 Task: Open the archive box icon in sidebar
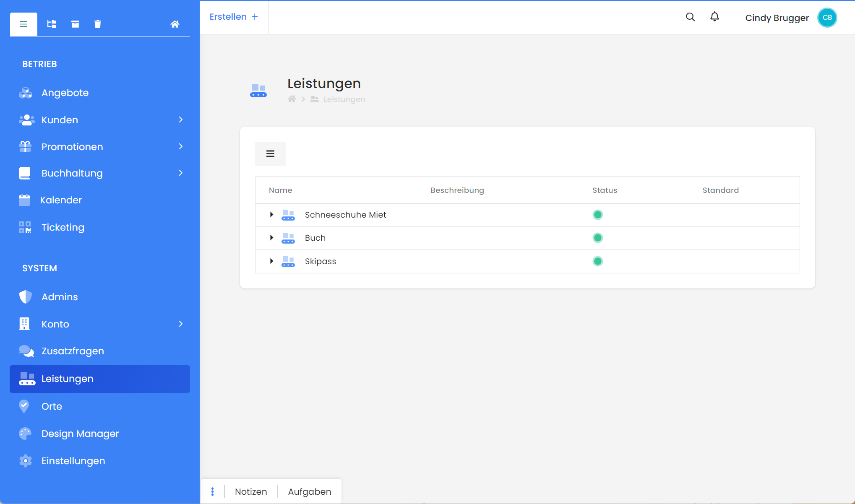[x=75, y=24]
